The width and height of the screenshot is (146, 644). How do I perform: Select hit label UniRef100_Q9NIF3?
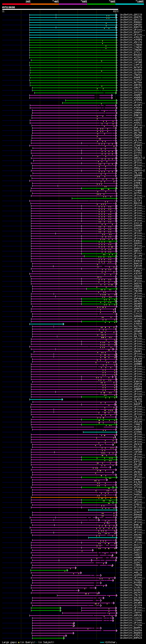(131, 87)
